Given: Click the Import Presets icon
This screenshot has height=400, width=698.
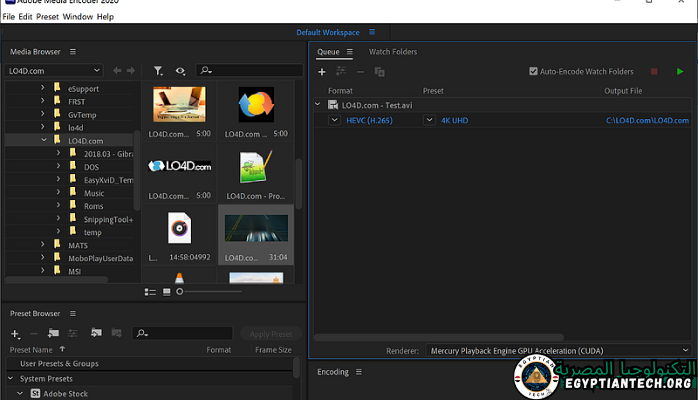Looking at the screenshot, I should [96, 333].
